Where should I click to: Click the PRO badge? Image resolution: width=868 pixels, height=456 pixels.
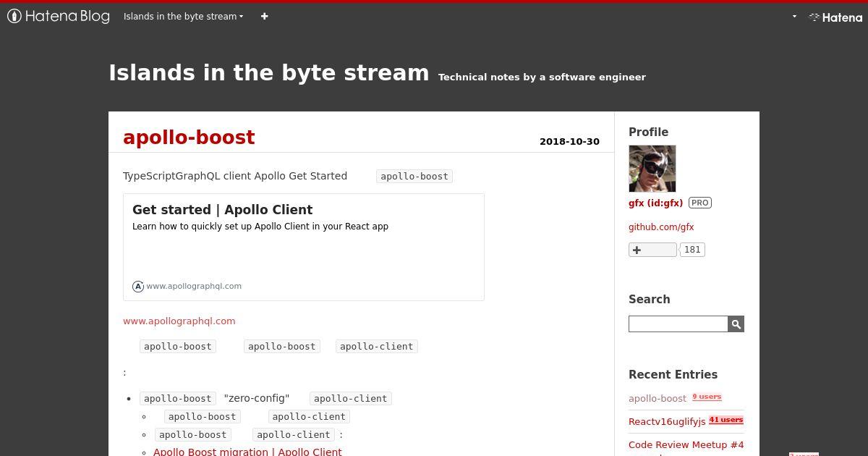(700, 203)
